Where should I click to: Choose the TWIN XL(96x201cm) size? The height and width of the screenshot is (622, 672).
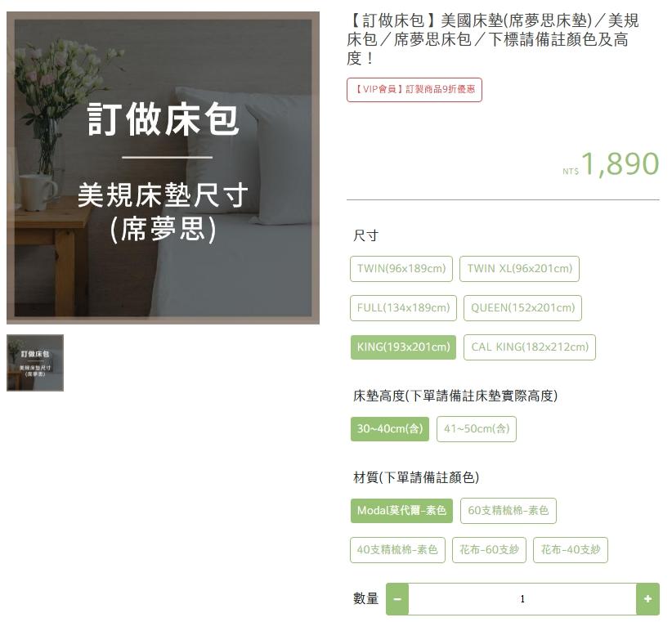(x=519, y=269)
